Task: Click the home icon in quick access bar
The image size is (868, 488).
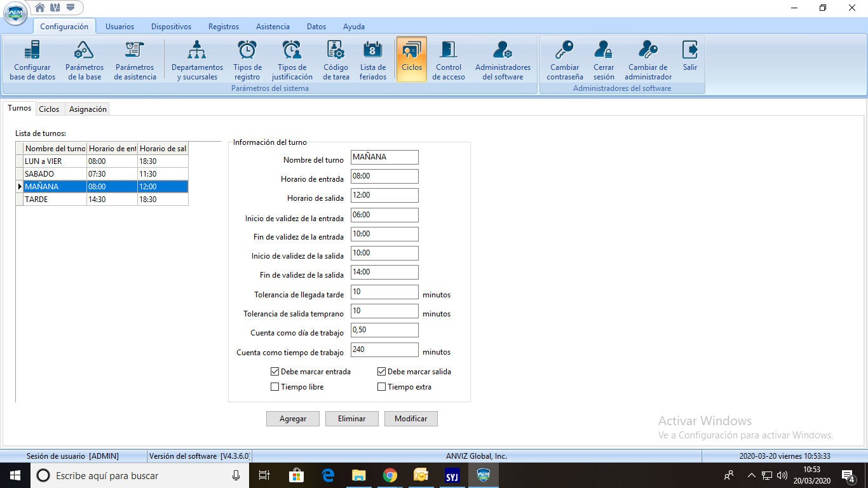Action: pyautogui.click(x=40, y=8)
